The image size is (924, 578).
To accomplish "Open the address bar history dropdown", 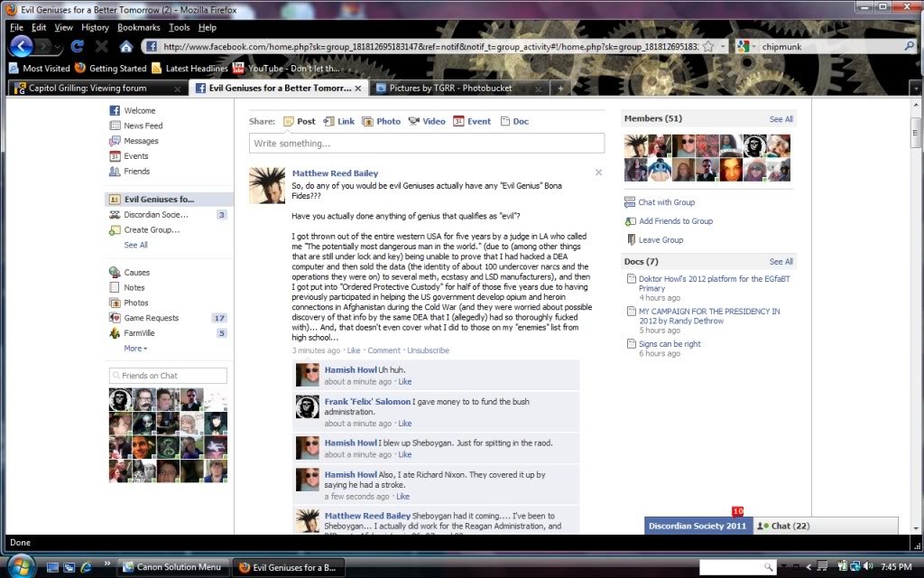I will (x=723, y=46).
